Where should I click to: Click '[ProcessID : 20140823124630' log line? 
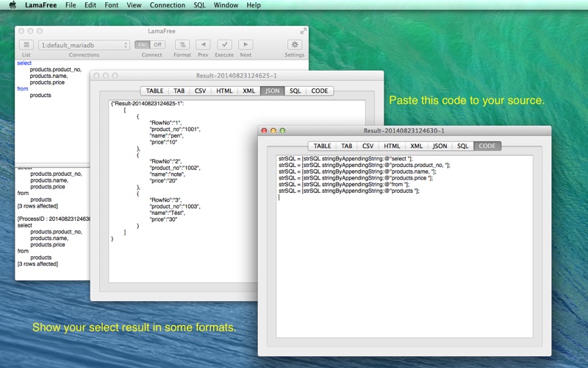click(x=54, y=219)
